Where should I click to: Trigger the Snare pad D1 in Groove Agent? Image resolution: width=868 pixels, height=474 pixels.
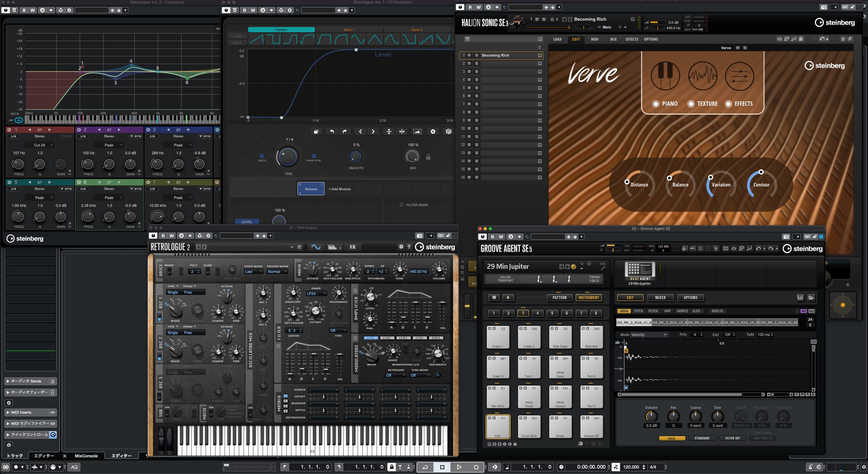(560, 427)
